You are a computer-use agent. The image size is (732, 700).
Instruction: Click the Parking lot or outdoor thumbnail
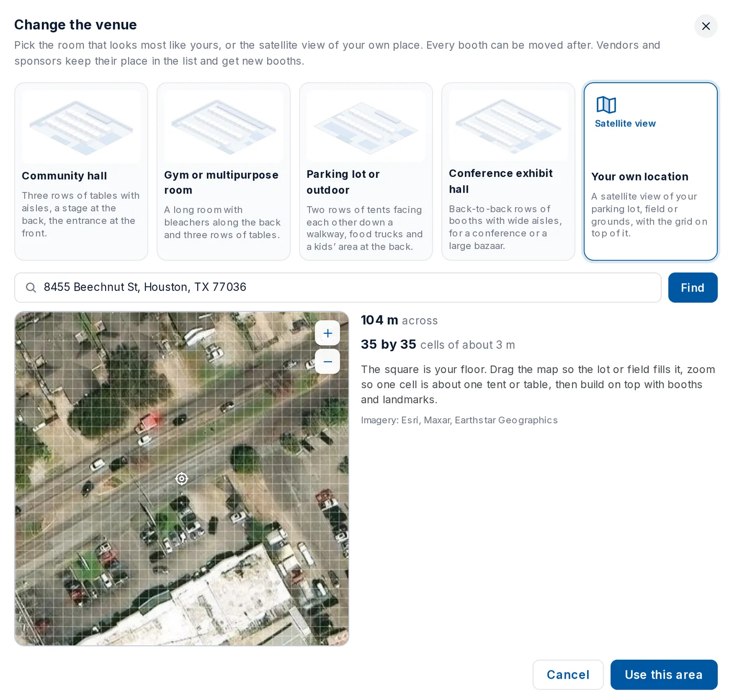pos(365,126)
